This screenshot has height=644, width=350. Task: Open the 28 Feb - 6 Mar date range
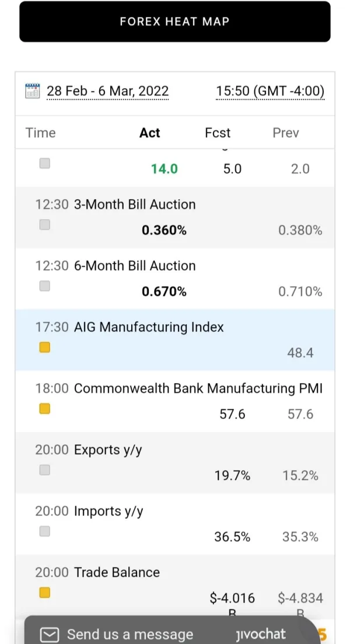[107, 91]
